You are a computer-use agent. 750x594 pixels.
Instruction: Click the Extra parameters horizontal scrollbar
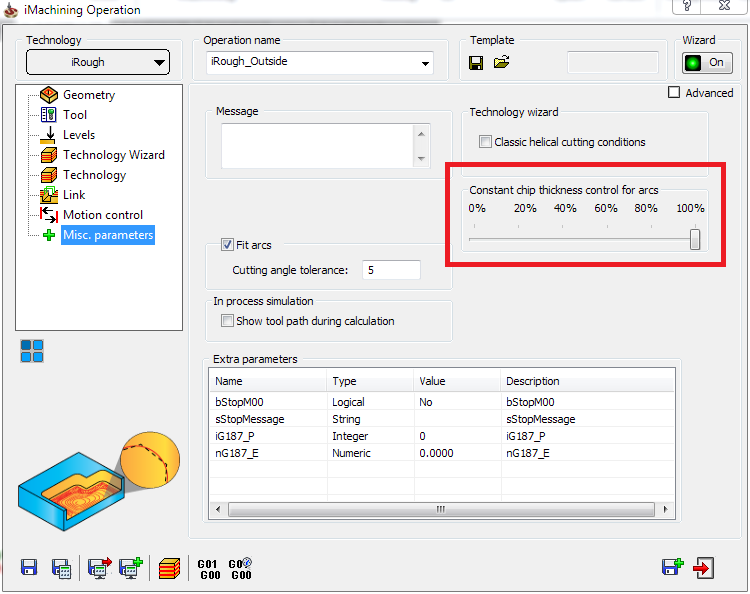click(x=441, y=509)
